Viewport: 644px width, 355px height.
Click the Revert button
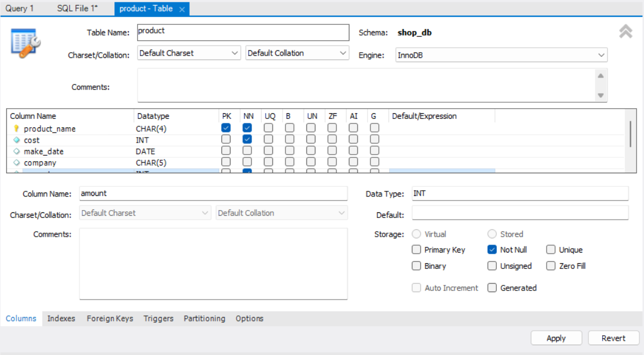point(613,338)
